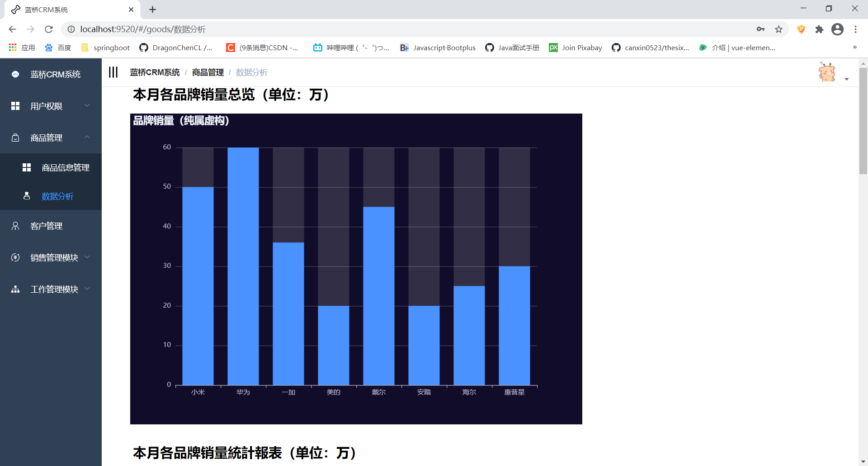Open saved password key icon
The image size is (868, 466).
(760, 29)
